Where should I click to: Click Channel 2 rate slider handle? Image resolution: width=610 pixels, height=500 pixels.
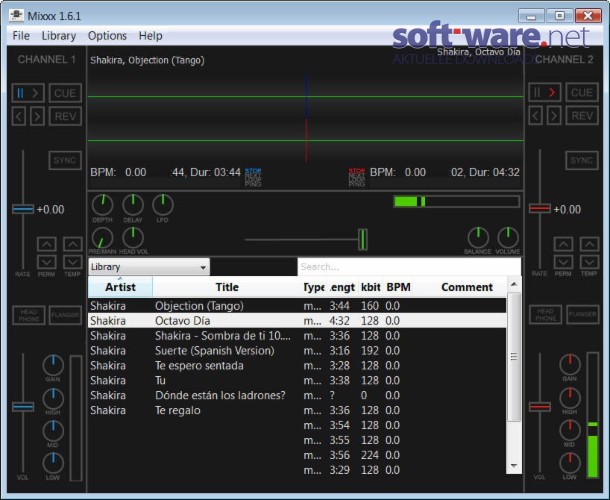pyautogui.click(x=540, y=209)
